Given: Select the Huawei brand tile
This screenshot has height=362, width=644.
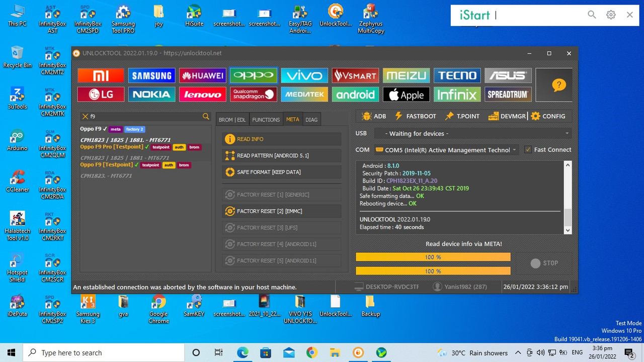Looking at the screenshot, I should (202, 75).
